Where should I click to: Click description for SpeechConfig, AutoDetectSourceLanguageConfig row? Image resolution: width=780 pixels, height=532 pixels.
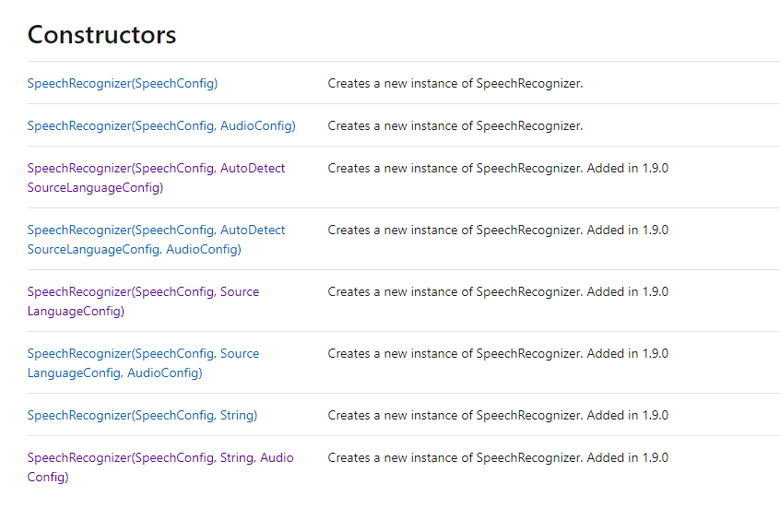tap(498, 168)
